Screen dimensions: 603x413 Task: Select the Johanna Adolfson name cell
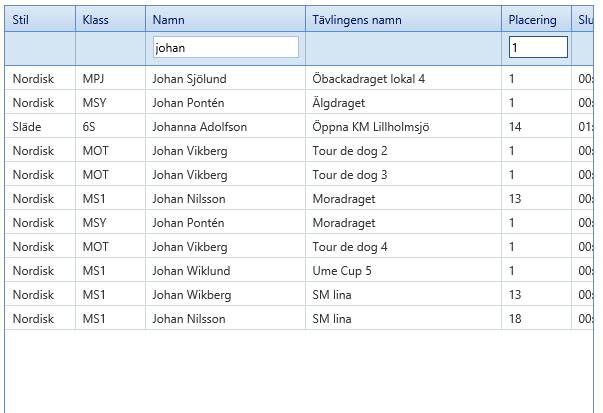(199, 127)
